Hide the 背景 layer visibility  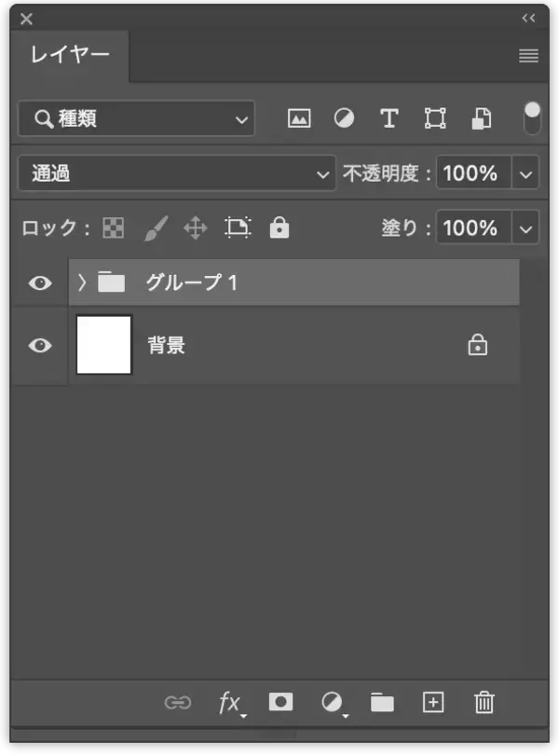tap(40, 345)
